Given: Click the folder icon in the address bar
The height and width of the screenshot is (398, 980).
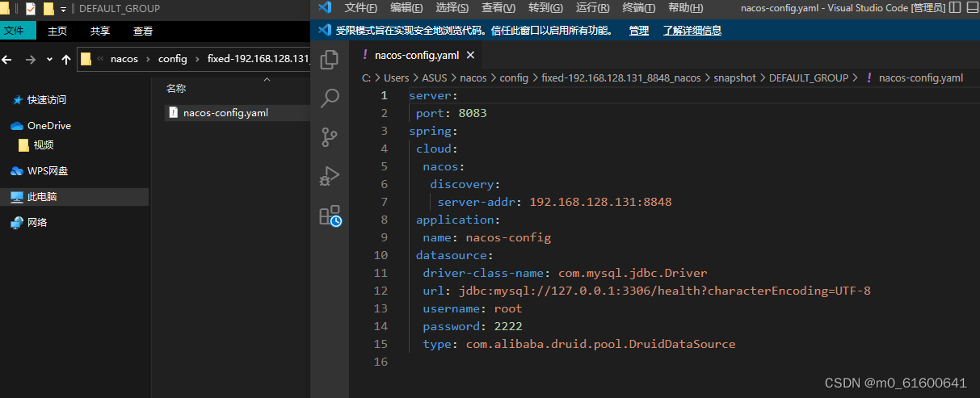Looking at the screenshot, I should (86, 59).
